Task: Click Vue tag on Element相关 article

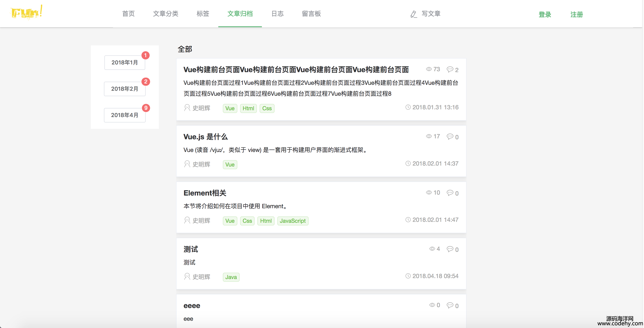Action: (x=230, y=220)
